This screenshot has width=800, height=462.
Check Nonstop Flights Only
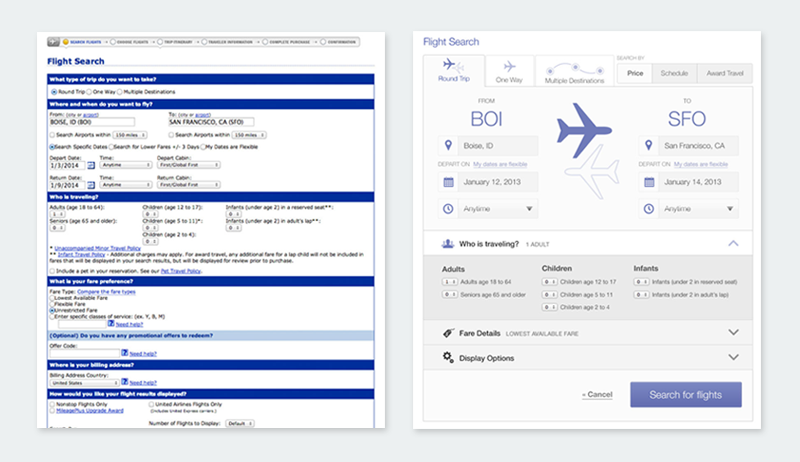[x=52, y=404]
